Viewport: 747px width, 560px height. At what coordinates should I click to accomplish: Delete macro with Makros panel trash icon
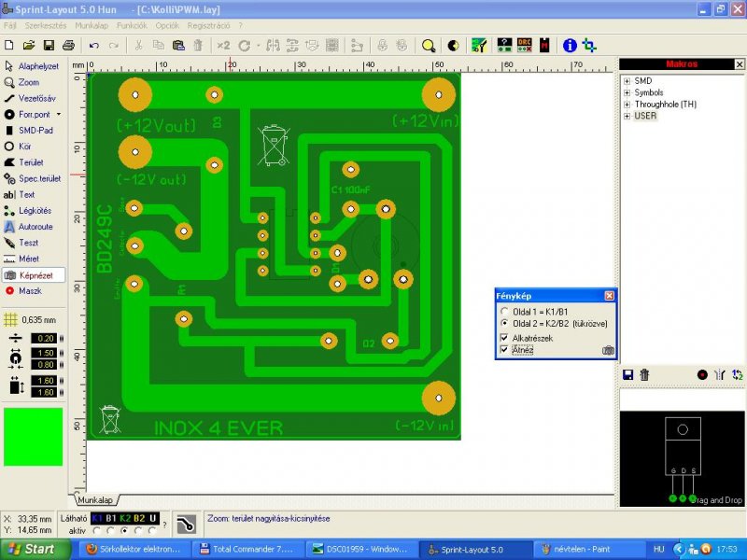click(x=644, y=375)
